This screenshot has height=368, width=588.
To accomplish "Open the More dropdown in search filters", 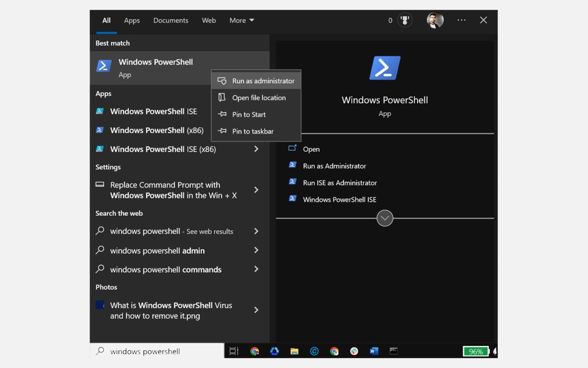I will pyautogui.click(x=241, y=20).
